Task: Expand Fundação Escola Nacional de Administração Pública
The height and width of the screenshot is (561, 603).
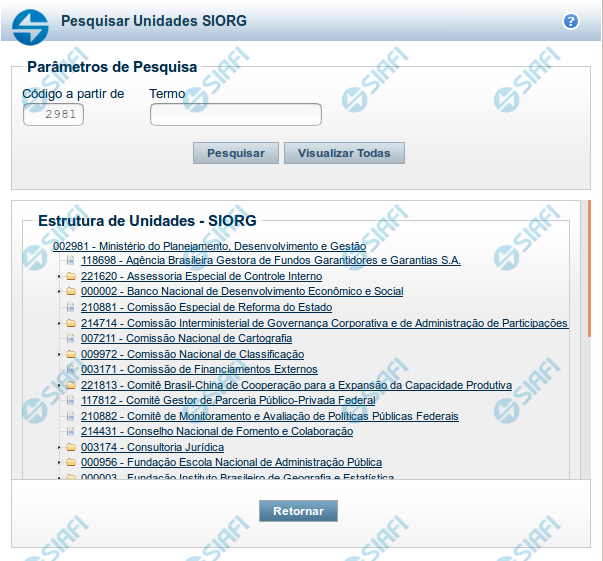Action: 60,463
